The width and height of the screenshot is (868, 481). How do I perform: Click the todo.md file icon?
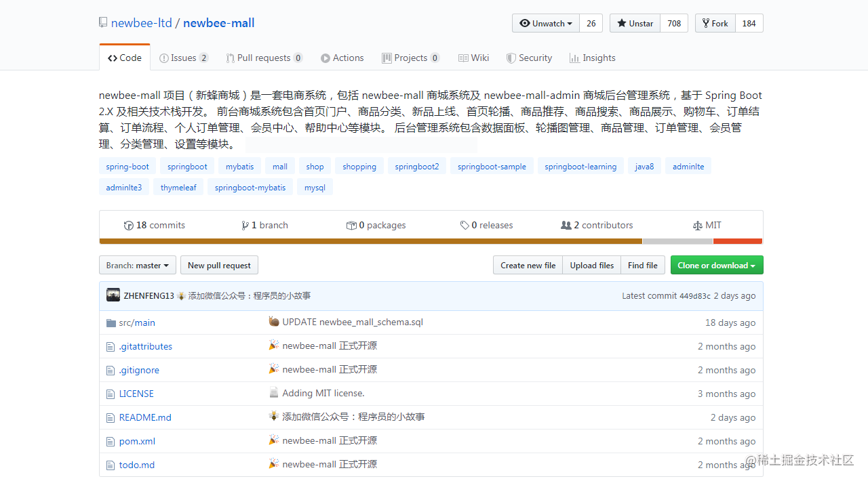coord(111,465)
